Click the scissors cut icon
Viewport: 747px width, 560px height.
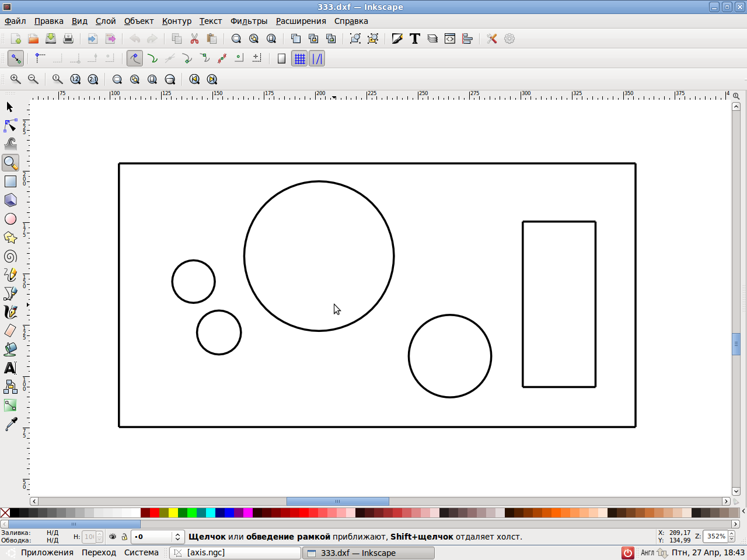194,38
